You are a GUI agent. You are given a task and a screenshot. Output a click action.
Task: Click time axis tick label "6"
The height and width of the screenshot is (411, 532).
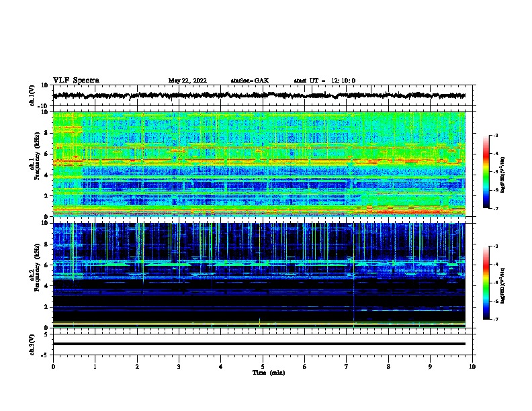point(305,367)
